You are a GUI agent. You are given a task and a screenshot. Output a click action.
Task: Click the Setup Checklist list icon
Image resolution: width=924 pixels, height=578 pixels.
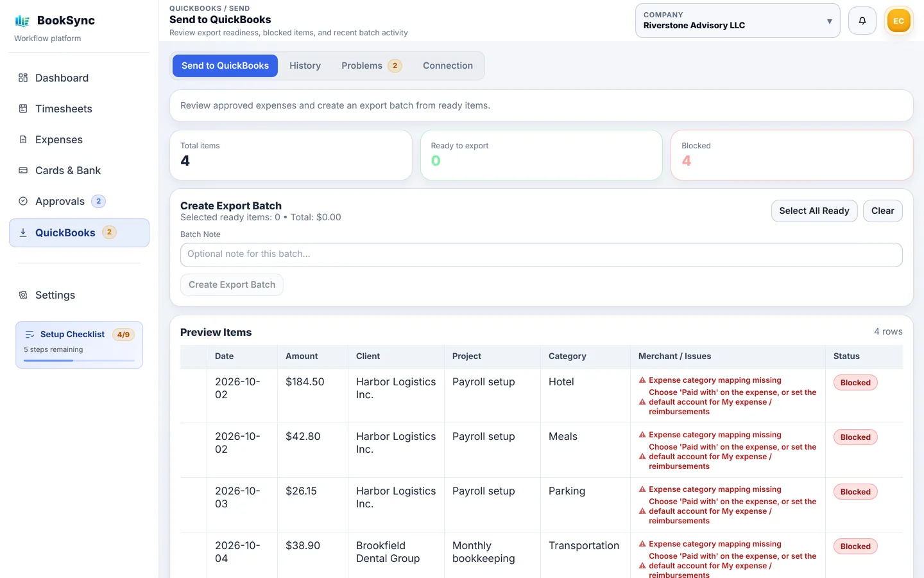pos(30,335)
